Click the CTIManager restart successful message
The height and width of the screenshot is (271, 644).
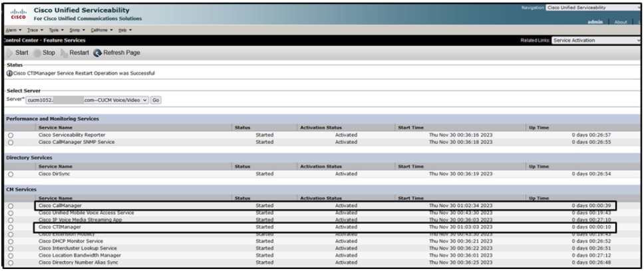point(84,73)
